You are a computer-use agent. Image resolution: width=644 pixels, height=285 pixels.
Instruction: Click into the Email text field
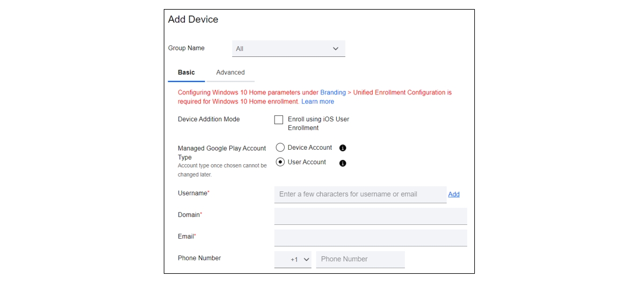[x=371, y=238]
